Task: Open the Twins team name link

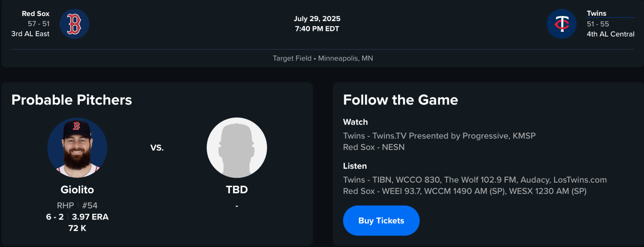Action: tap(596, 14)
